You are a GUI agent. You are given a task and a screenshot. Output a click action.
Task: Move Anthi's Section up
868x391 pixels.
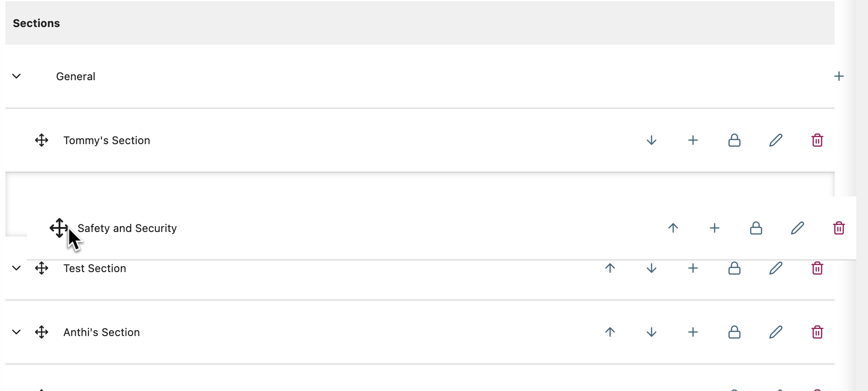click(610, 332)
